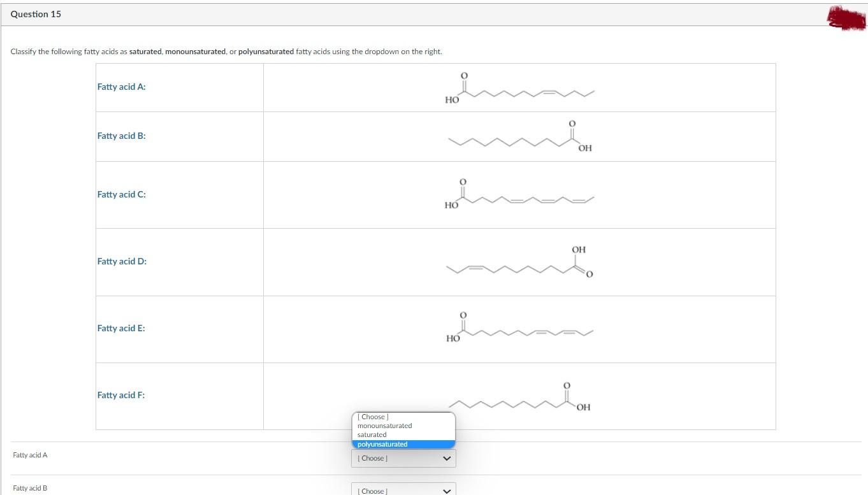This screenshot has width=868, height=495.
Task: Select "monounsaturated" from the classification options
Action: point(383,426)
